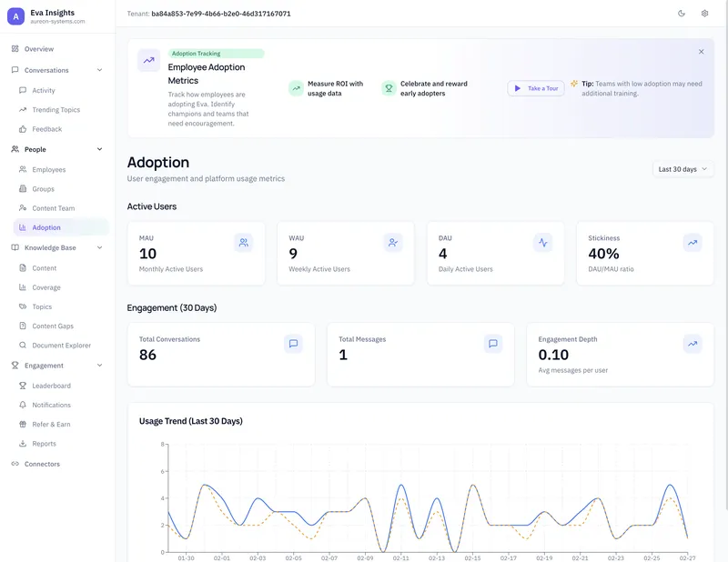Image resolution: width=728 pixels, height=562 pixels.
Task: Click the MAU users icon
Action: 243,242
